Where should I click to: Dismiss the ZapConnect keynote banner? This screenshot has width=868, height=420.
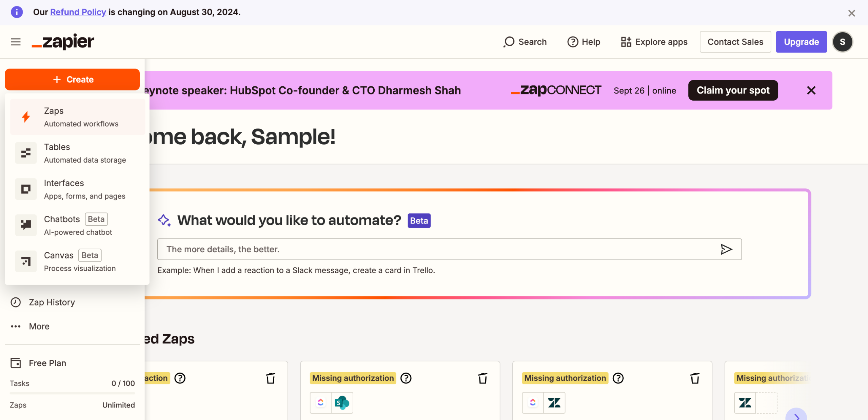pyautogui.click(x=811, y=90)
